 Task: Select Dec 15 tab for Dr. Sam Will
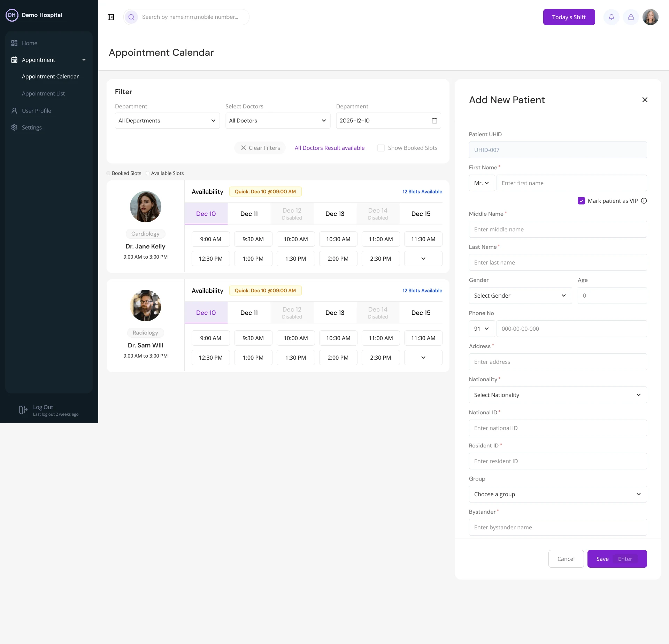[421, 313]
